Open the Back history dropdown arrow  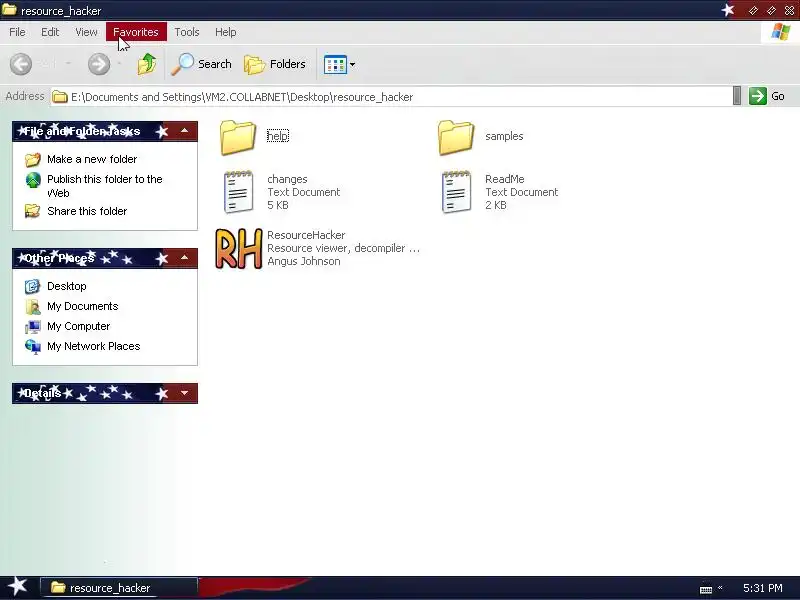click(68, 64)
